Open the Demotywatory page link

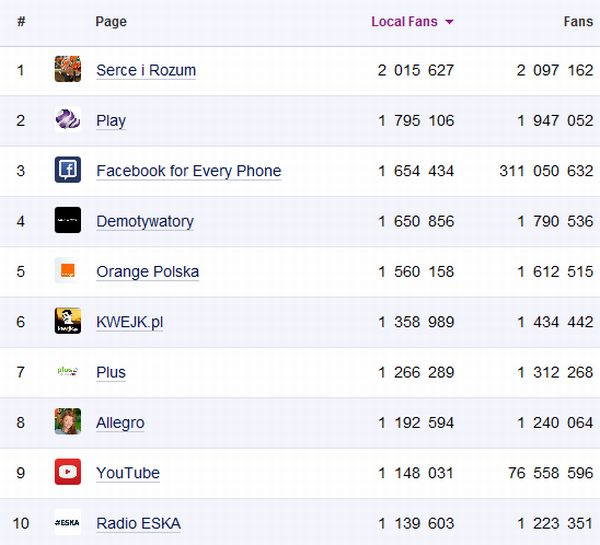[145, 221]
